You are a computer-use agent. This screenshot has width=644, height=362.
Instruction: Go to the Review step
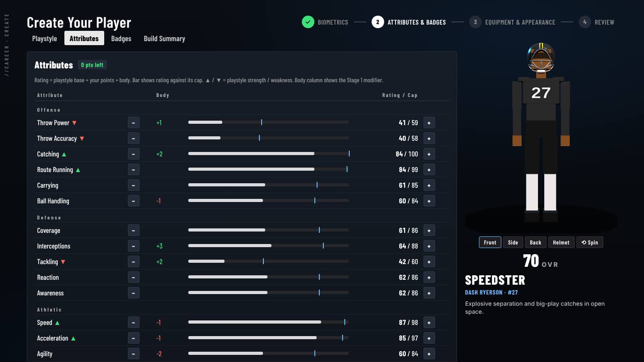[597, 22]
